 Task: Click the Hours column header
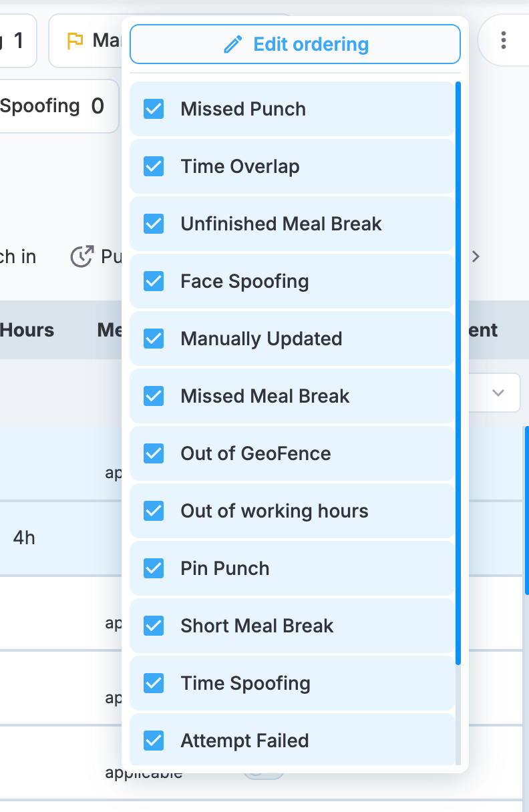coord(27,330)
